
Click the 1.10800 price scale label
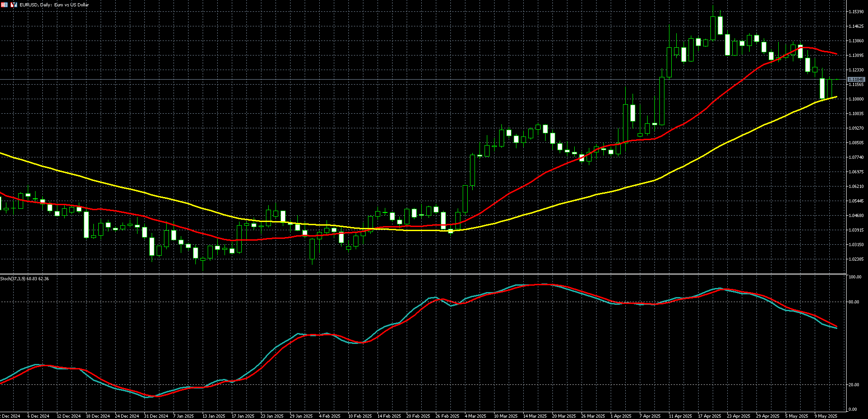coord(856,99)
